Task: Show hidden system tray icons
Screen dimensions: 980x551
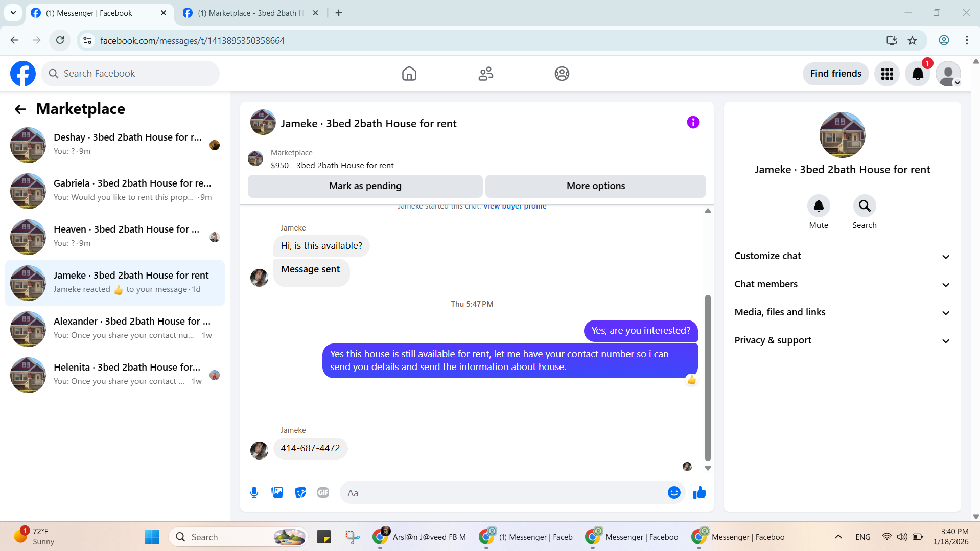Action: pyautogui.click(x=838, y=537)
